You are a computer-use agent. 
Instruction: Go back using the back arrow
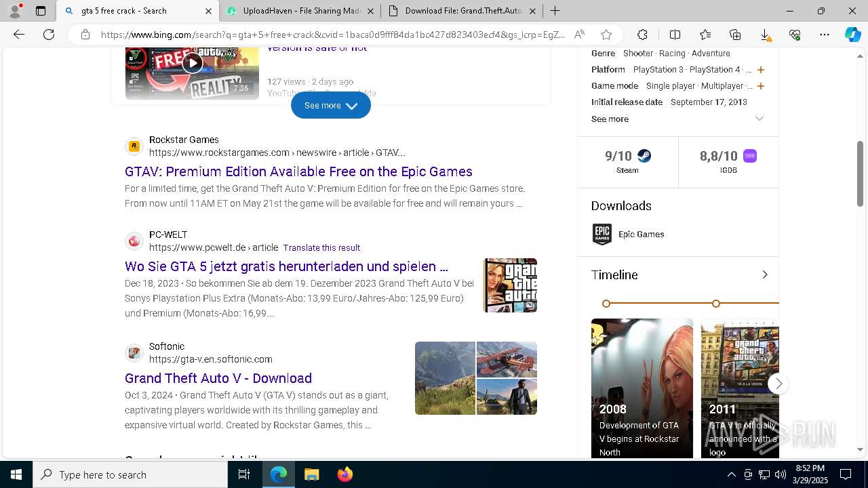point(19,35)
